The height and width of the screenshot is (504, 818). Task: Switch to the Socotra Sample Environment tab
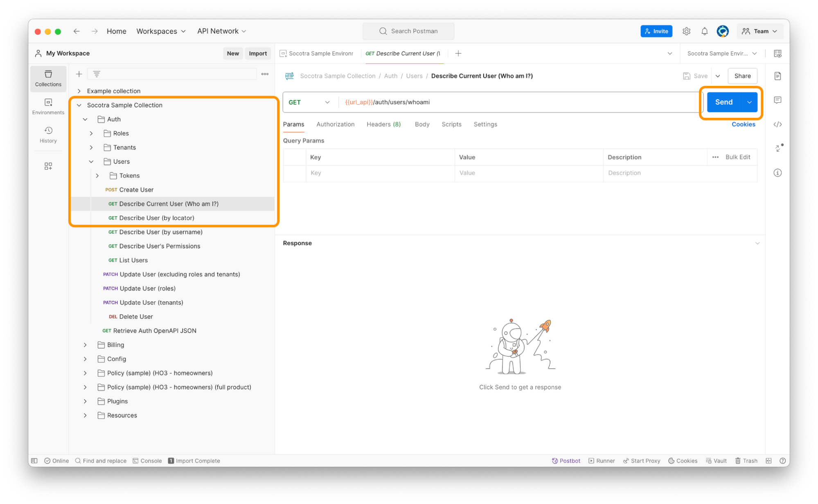click(x=317, y=54)
